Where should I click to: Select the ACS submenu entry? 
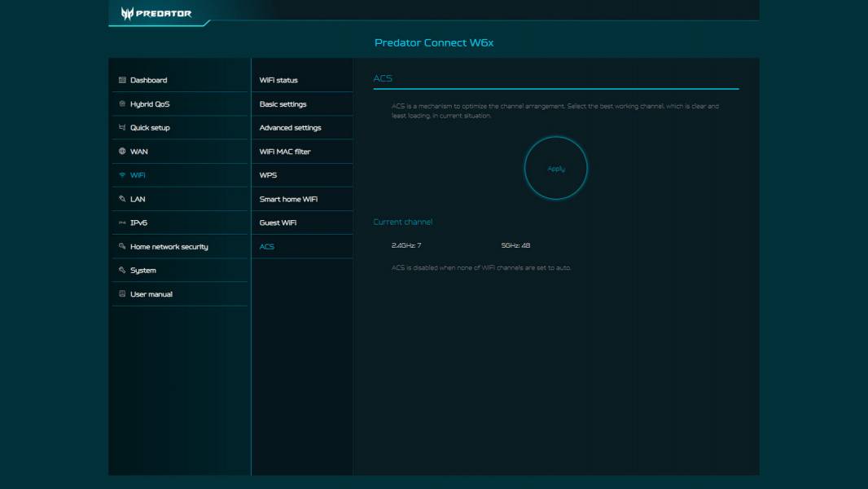point(266,245)
